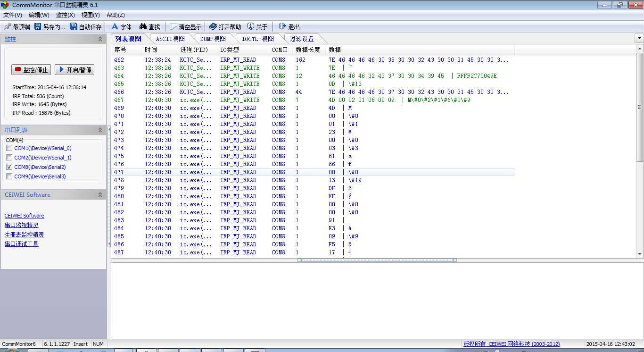Switch to the ASCII视图 tab
This screenshot has height=352, width=644.
click(x=170, y=39)
